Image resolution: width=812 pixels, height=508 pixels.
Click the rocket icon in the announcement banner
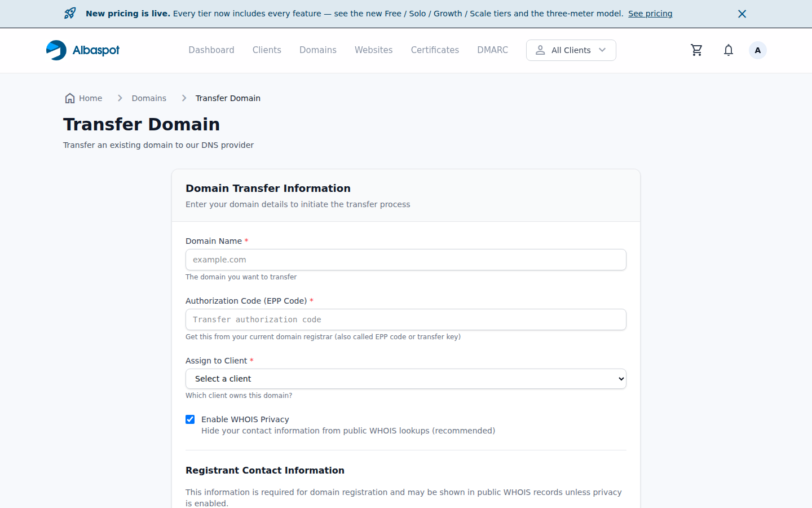pyautogui.click(x=70, y=14)
